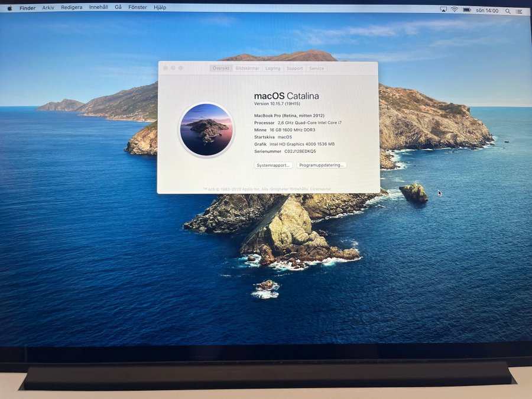Click the clock showing sön 14:00
Viewport: 532px width, 399px height.
click(487, 11)
